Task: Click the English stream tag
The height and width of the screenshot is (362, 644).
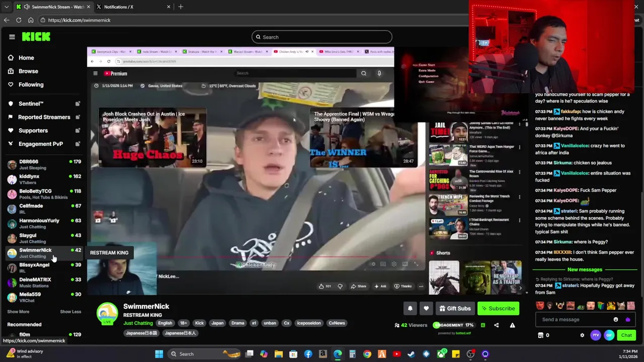Action: tap(165, 323)
